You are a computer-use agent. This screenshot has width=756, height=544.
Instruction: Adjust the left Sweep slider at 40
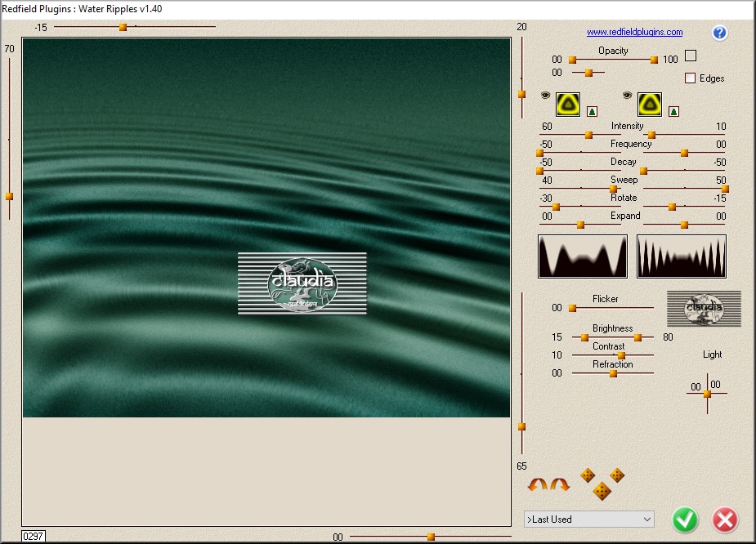coord(613,189)
